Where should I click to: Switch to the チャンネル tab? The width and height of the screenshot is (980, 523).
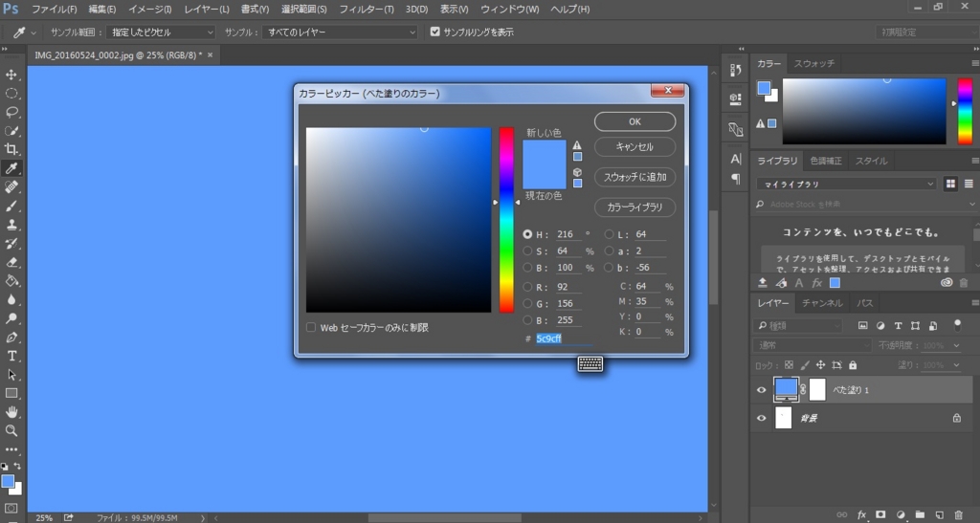[822, 303]
